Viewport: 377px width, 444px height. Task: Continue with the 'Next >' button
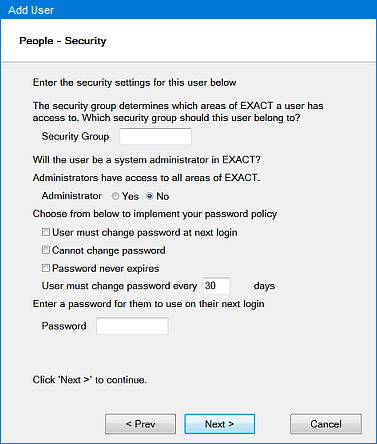click(220, 424)
